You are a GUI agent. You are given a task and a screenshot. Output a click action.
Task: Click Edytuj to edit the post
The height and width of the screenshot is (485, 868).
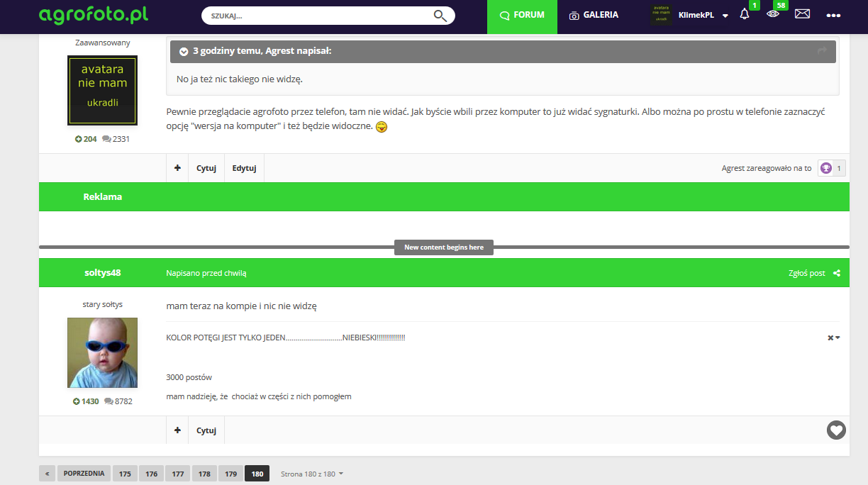(244, 168)
